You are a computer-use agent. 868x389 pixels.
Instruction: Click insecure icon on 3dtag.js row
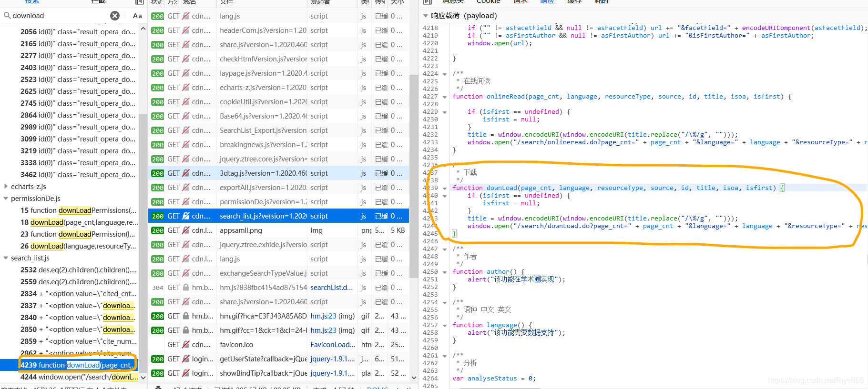[x=186, y=173]
